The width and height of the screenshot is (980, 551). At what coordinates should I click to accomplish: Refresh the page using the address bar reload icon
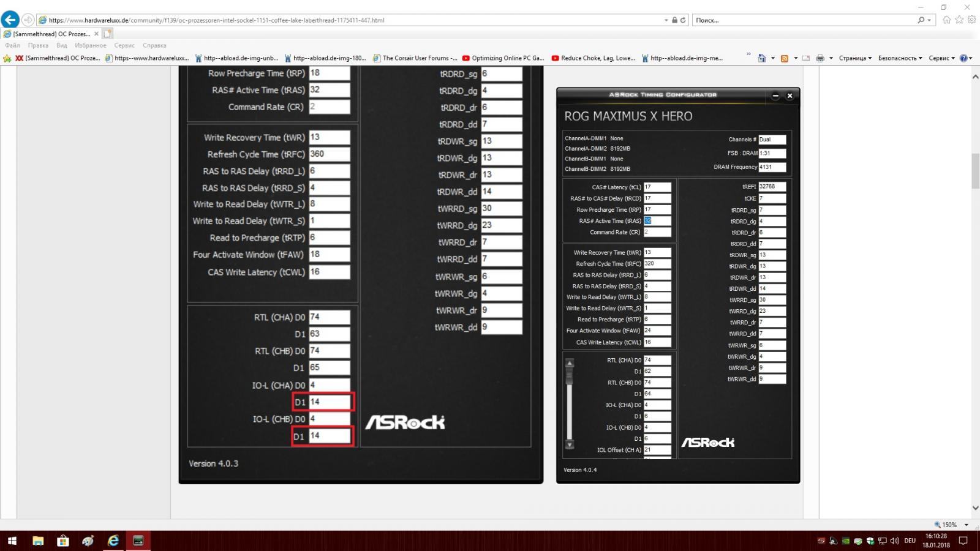[683, 20]
